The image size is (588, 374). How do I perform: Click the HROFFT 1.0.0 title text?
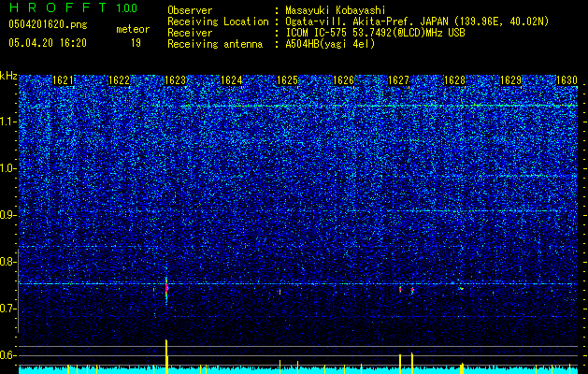(73, 7)
